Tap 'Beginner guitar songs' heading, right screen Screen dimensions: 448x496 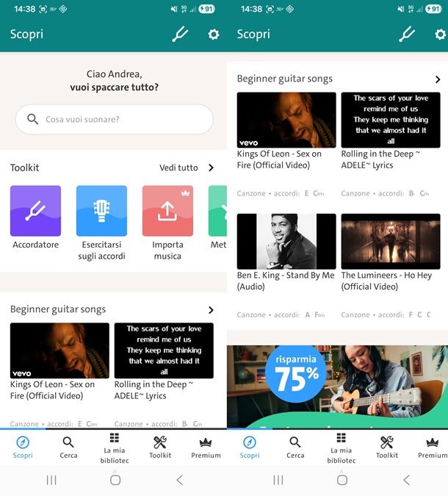pos(284,79)
